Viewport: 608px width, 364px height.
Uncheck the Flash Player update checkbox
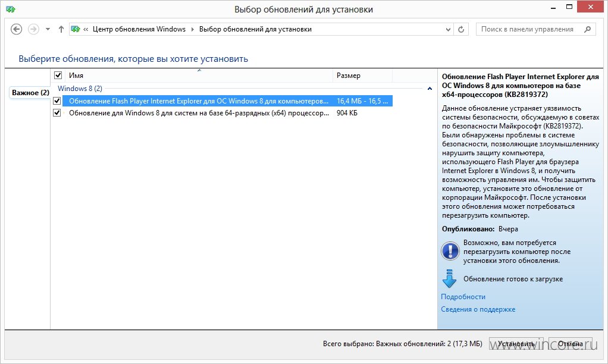point(57,101)
